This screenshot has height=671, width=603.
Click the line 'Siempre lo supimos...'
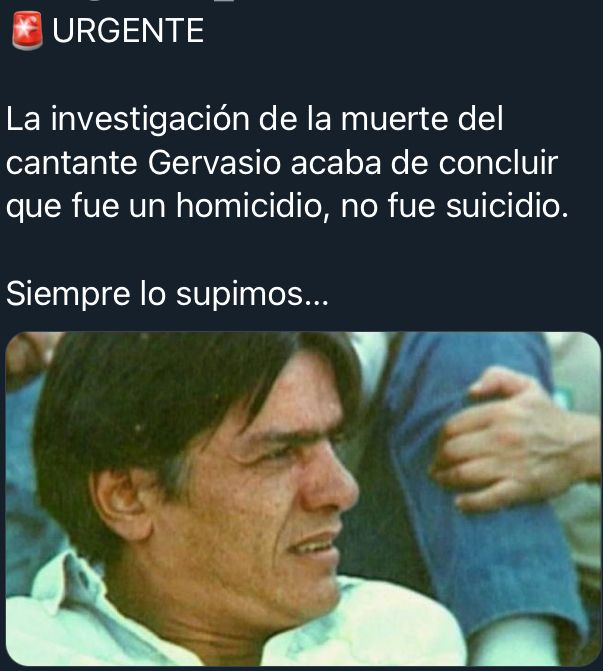coord(167,295)
